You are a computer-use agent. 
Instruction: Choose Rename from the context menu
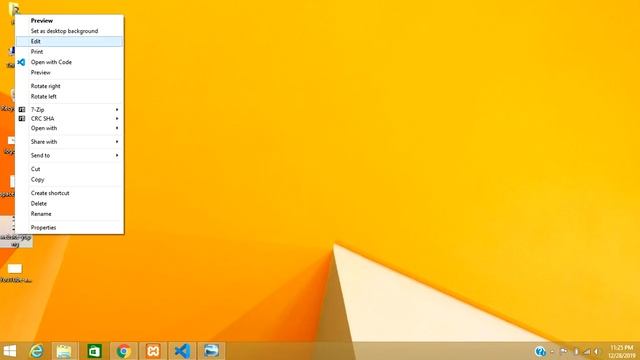point(41,214)
